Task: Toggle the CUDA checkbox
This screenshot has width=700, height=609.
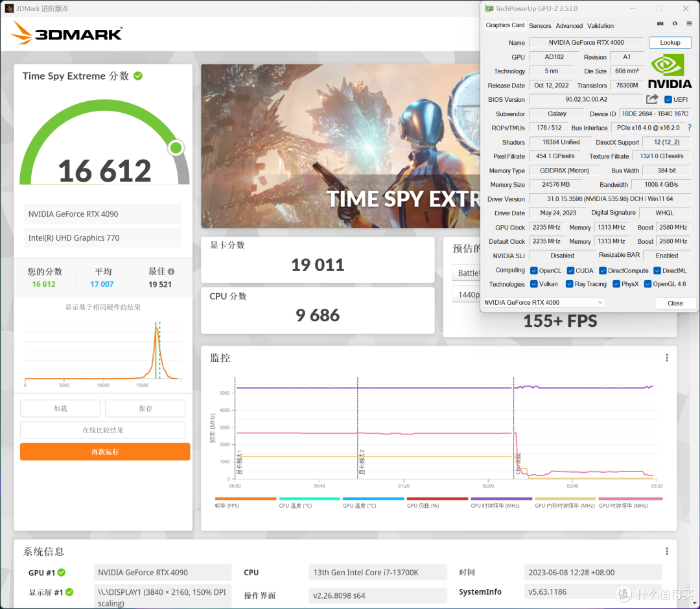Action: (570, 270)
